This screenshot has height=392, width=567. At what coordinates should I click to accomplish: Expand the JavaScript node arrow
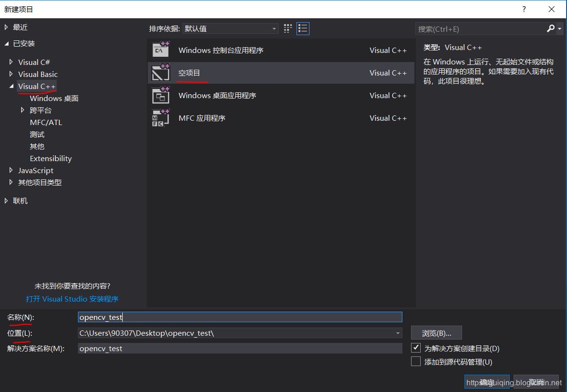pyautogui.click(x=11, y=170)
